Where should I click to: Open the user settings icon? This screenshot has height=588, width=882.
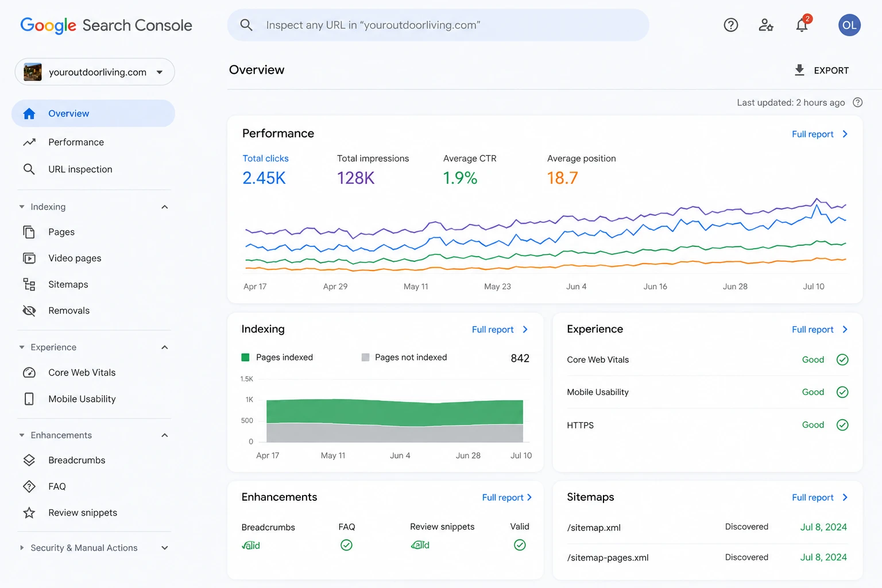click(x=766, y=25)
